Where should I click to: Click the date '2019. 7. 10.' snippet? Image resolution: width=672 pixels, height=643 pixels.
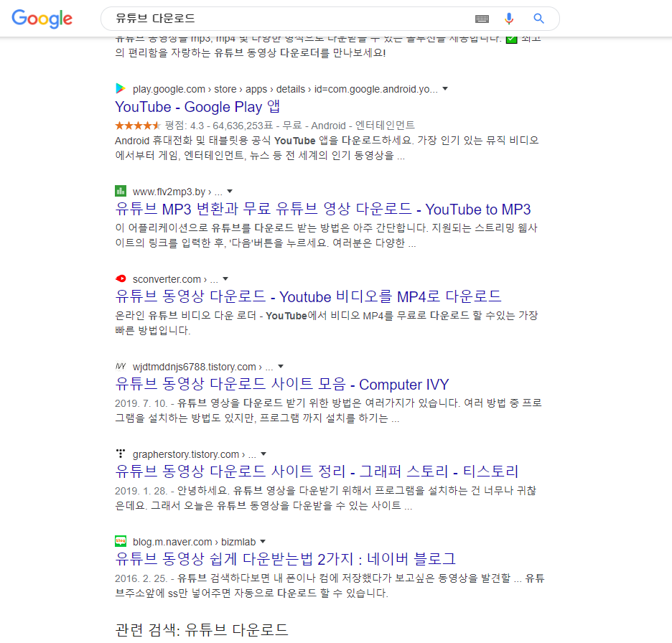[141, 403]
